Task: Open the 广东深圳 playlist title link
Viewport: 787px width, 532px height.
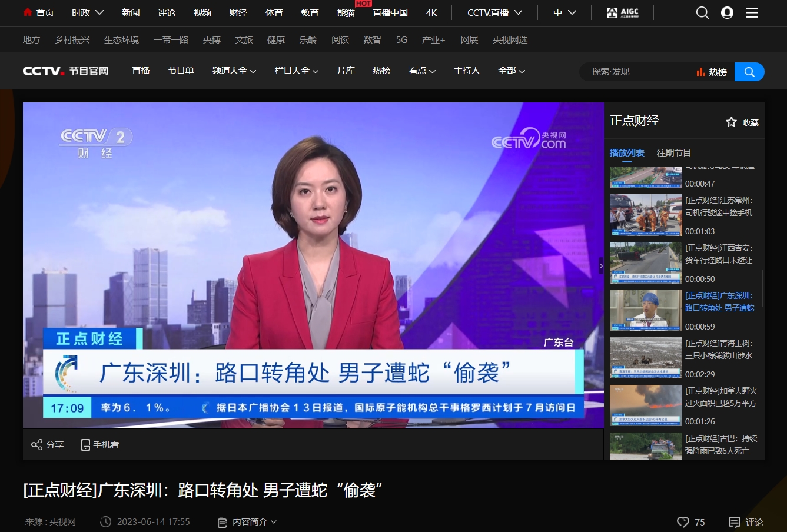Action: pos(720,302)
